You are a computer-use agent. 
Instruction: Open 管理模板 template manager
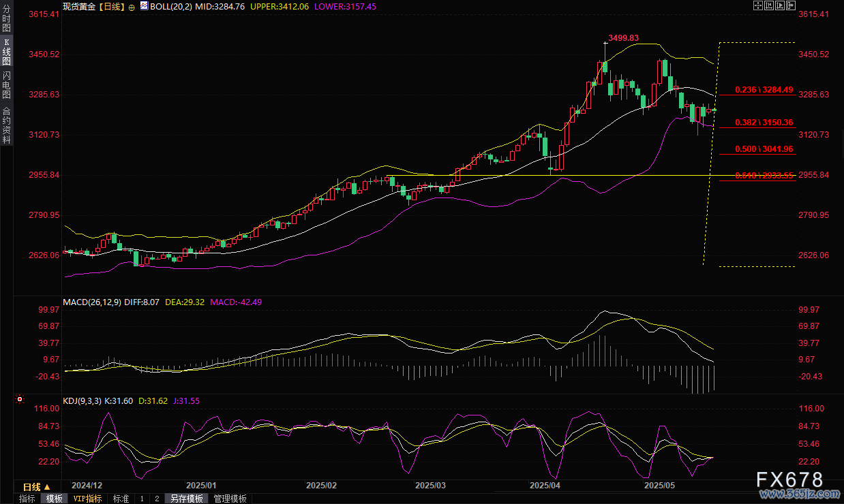(230, 499)
